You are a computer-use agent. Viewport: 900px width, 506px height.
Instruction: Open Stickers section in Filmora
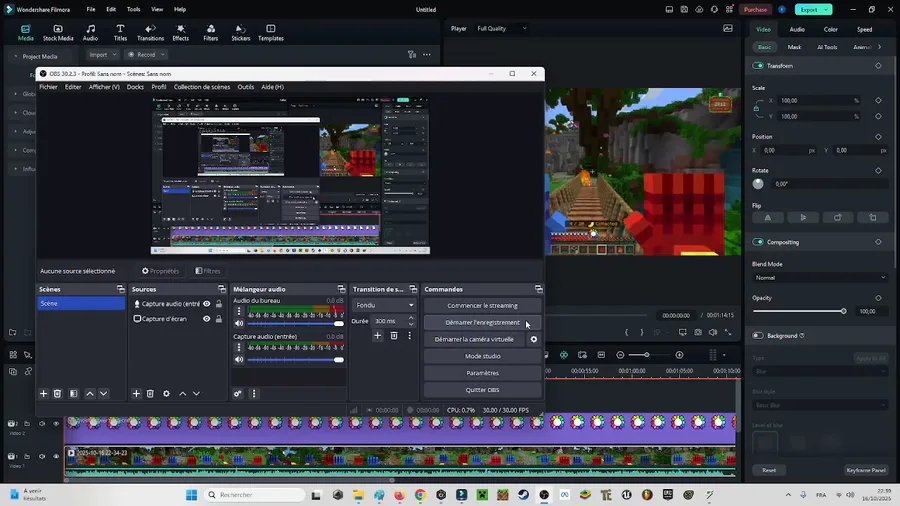tap(240, 33)
